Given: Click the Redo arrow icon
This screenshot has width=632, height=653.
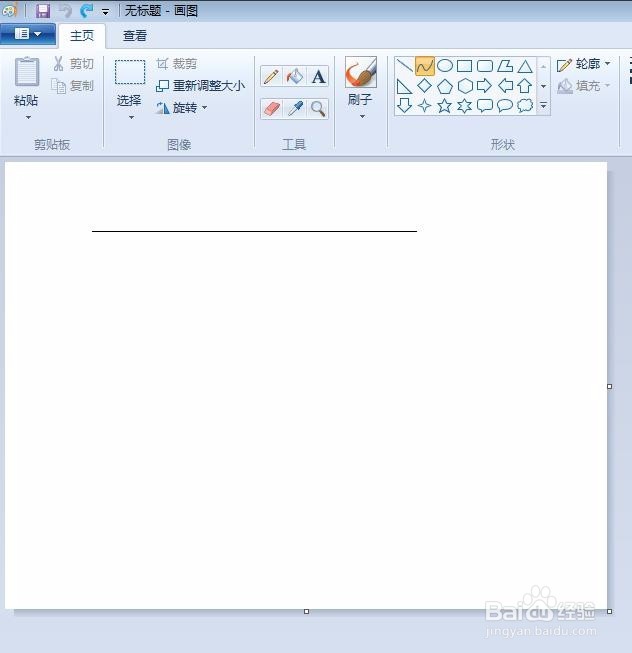Looking at the screenshot, I should coord(87,11).
